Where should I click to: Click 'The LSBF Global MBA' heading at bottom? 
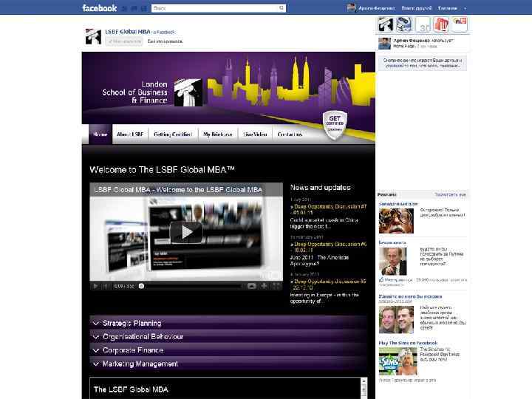point(131,389)
